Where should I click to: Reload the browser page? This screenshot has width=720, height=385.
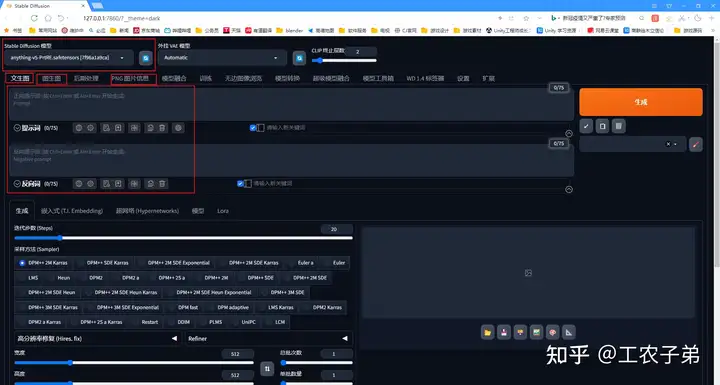(x=34, y=18)
